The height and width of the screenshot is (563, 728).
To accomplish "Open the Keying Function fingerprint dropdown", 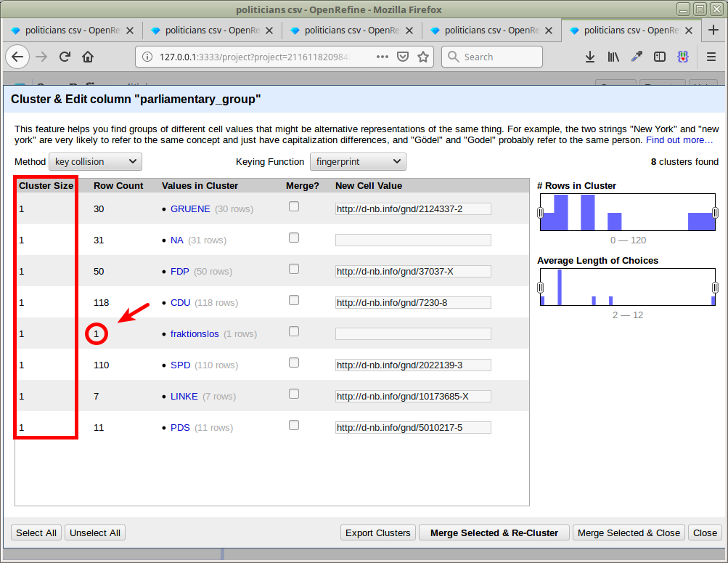I will (358, 162).
